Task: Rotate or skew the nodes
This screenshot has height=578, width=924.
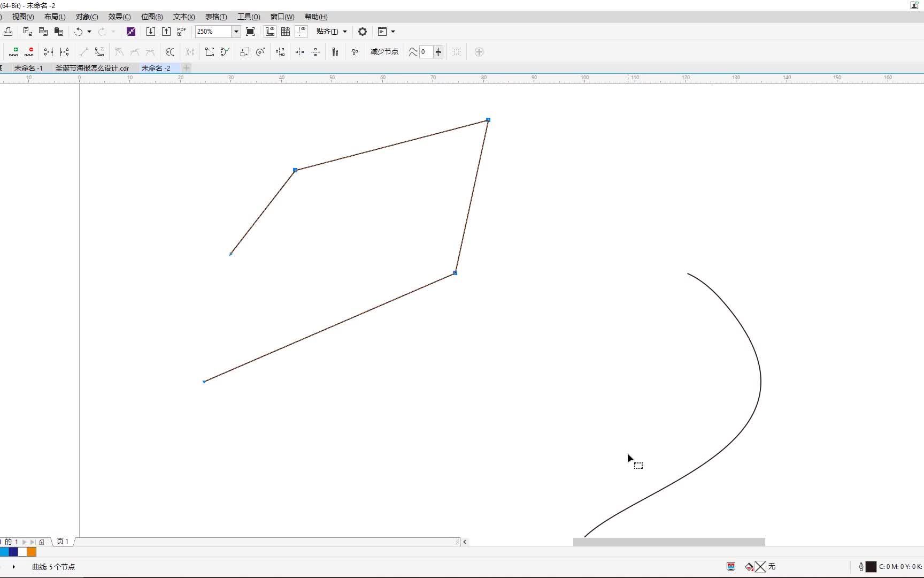Action: point(260,52)
